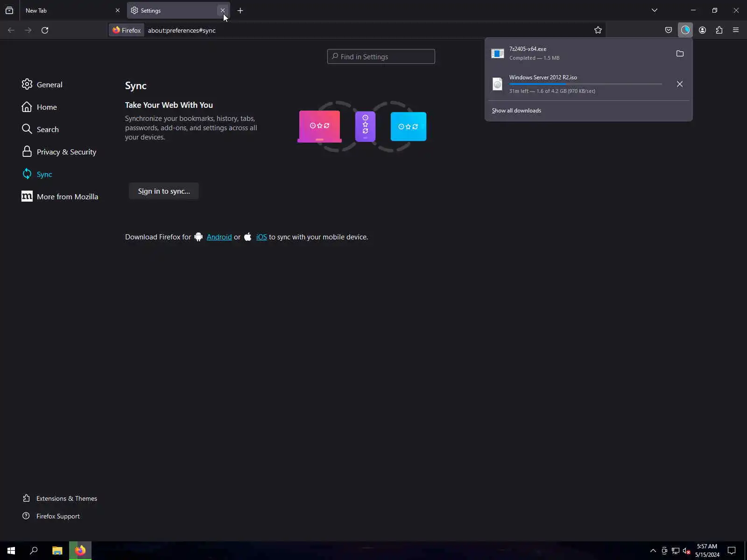Open the 7z2405-x64.exe download entry
Viewport: 747px width, 560px height.
[579, 54]
